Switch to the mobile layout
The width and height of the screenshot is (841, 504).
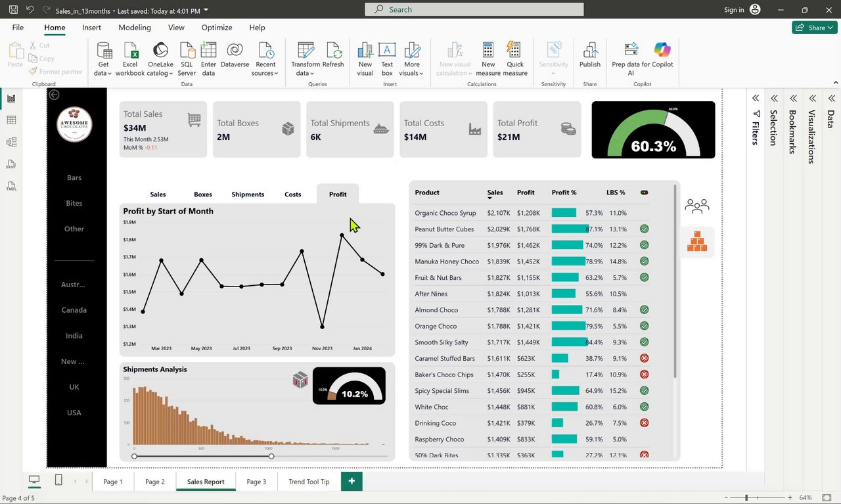pos(58,480)
